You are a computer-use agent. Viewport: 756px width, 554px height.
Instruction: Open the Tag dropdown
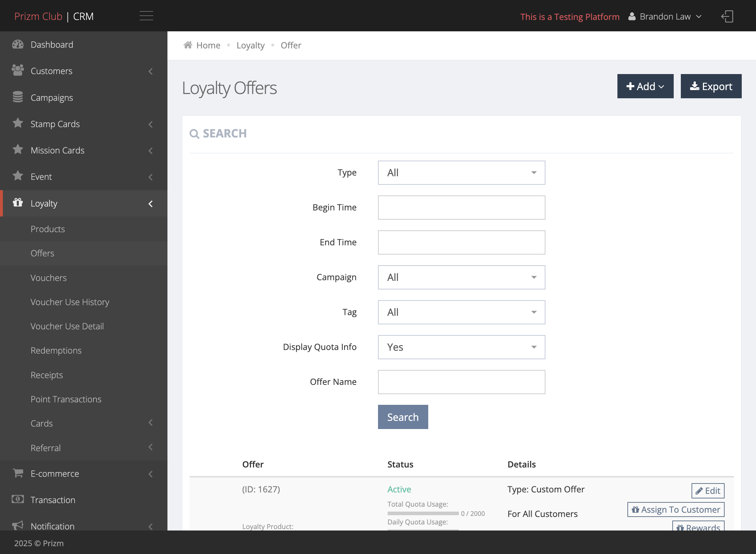tap(461, 312)
